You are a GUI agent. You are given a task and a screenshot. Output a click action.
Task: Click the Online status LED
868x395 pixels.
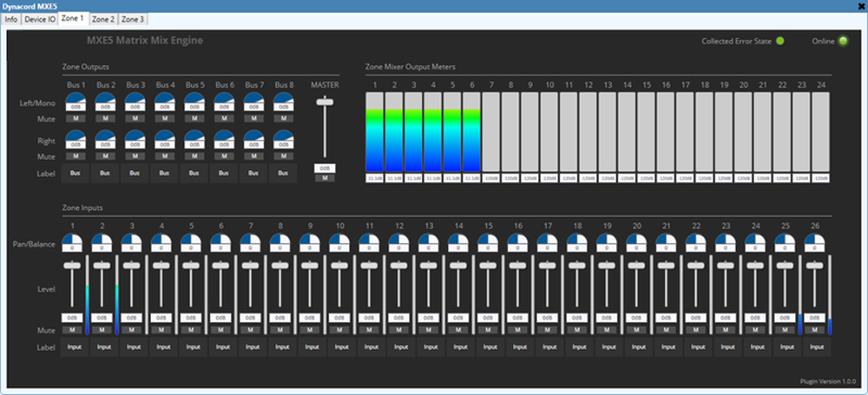[843, 41]
